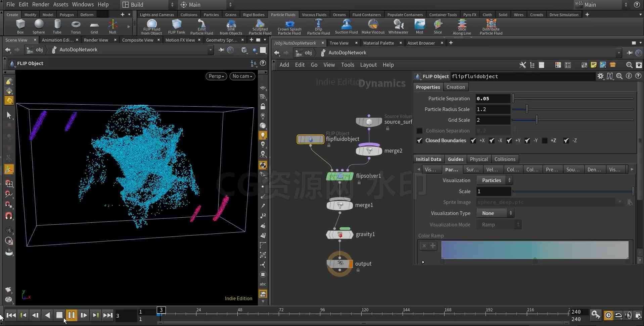This screenshot has height=326, width=644.
Task: Toggle the -Y boundary checkbox
Action: tap(527, 141)
